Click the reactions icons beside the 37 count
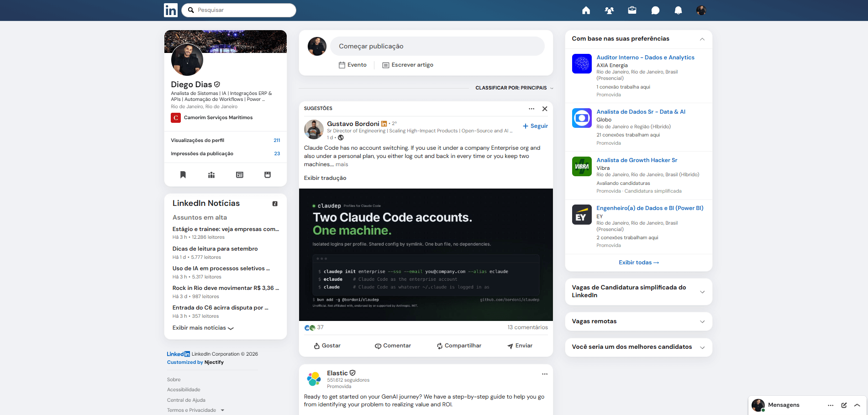Screen dimensions: 868x415 tap(310, 328)
